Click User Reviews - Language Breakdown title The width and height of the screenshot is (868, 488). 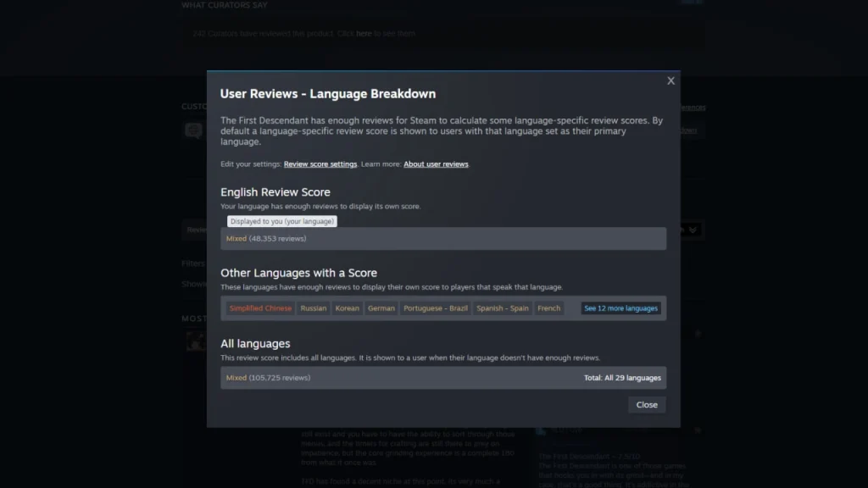tap(328, 94)
